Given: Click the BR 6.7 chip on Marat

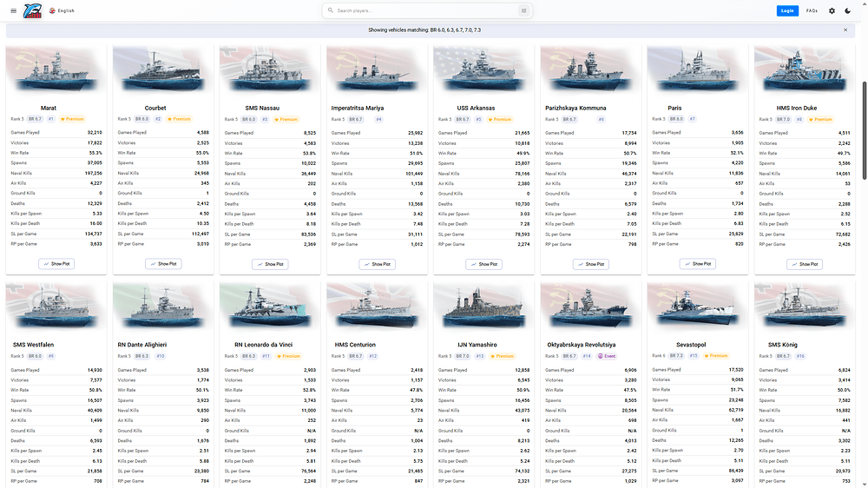Looking at the screenshot, I should coord(35,119).
